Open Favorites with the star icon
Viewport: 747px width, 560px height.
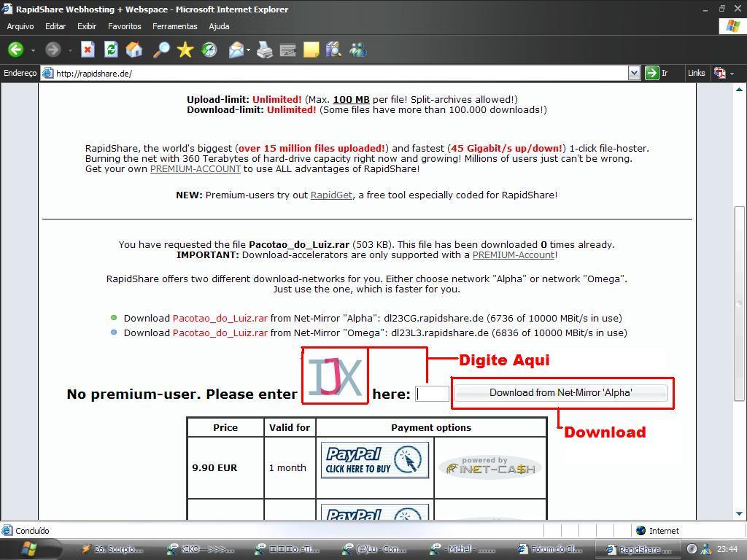(185, 50)
